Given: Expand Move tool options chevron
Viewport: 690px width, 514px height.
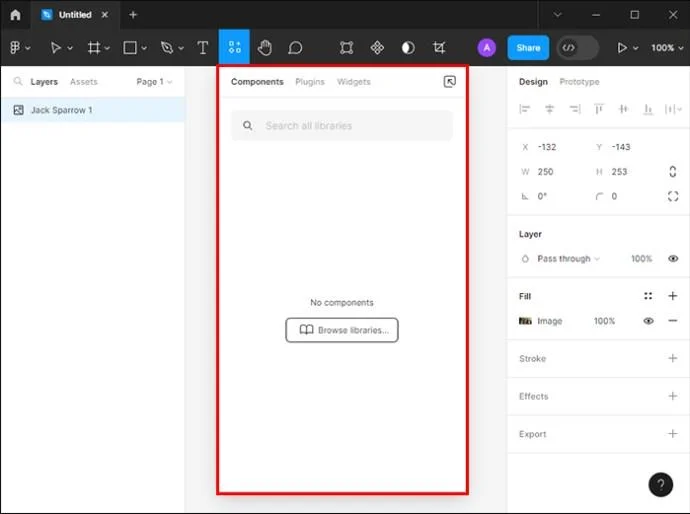Looking at the screenshot, I should click(70, 48).
